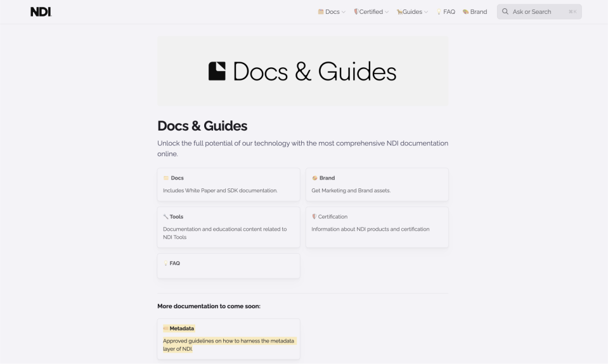Open the Docs menu in navbar

[332, 12]
